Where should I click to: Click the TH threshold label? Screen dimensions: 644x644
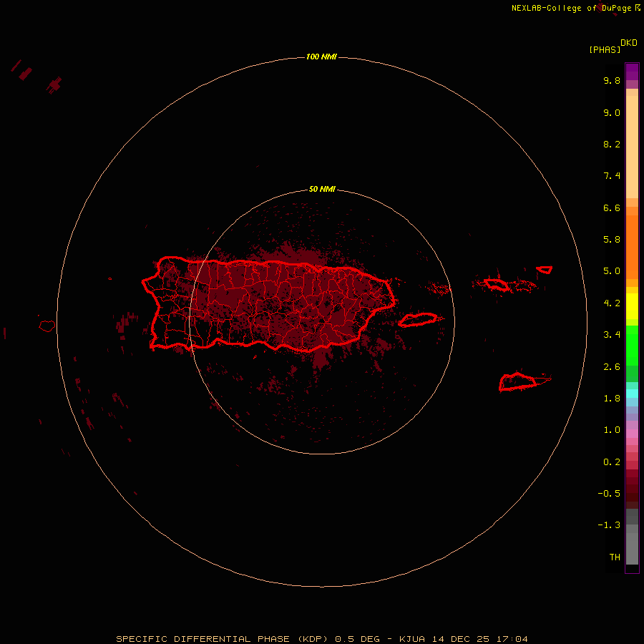click(x=615, y=557)
